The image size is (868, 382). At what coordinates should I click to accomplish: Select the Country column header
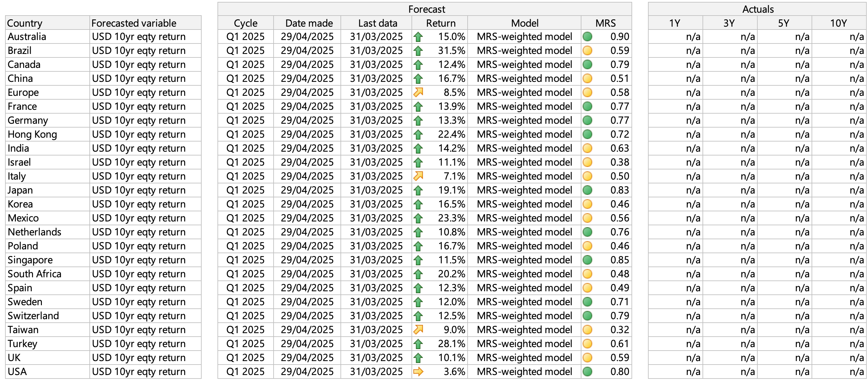coord(47,23)
